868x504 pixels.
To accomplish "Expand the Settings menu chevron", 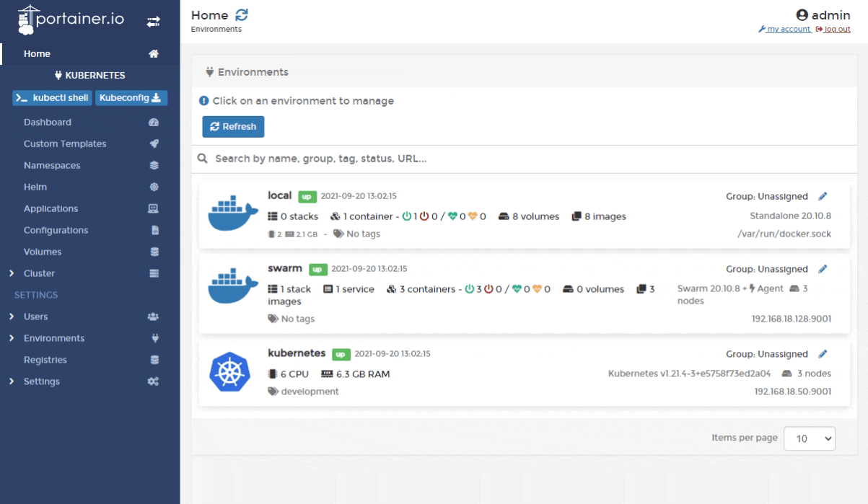I will tap(12, 382).
